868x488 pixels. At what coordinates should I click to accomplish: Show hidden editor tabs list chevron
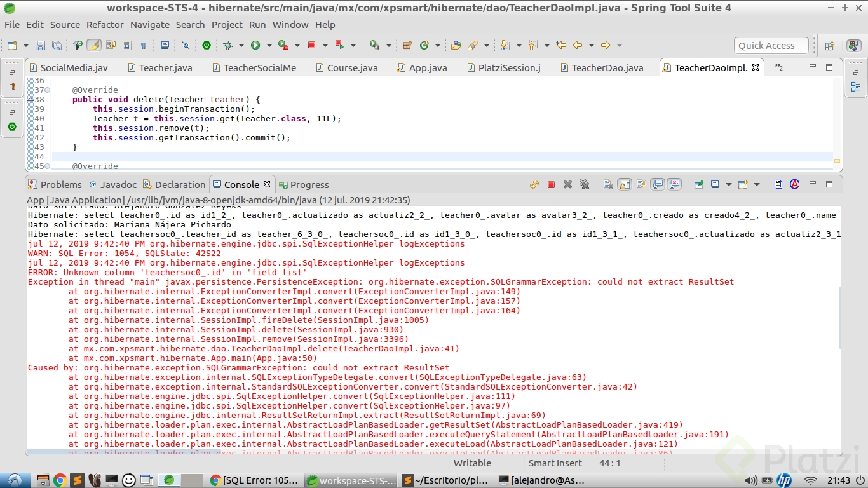[779, 67]
